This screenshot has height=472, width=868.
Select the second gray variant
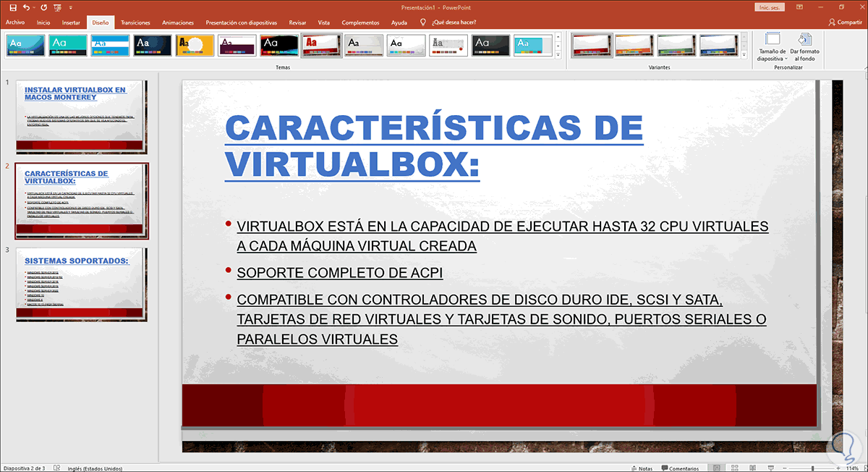click(x=634, y=46)
